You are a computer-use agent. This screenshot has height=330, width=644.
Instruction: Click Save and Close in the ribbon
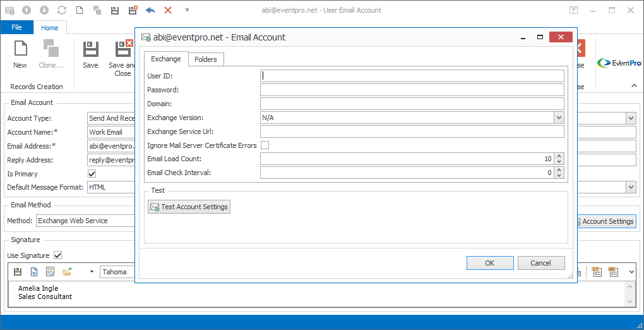122,58
